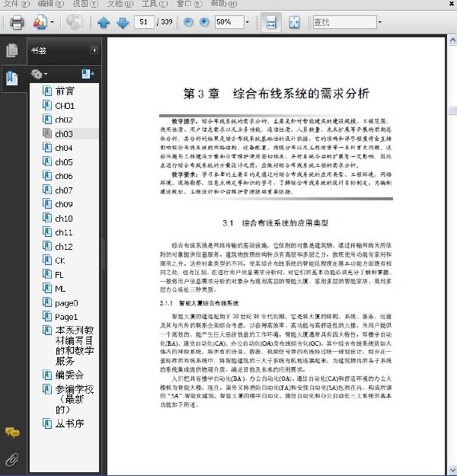Select the ML bookmark
457x476 pixels.
[x=60, y=289]
